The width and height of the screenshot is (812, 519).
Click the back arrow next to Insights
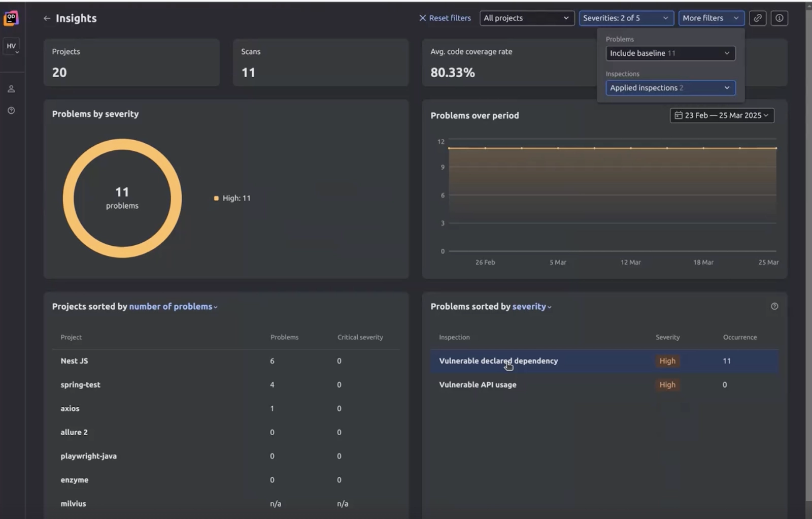(47, 18)
